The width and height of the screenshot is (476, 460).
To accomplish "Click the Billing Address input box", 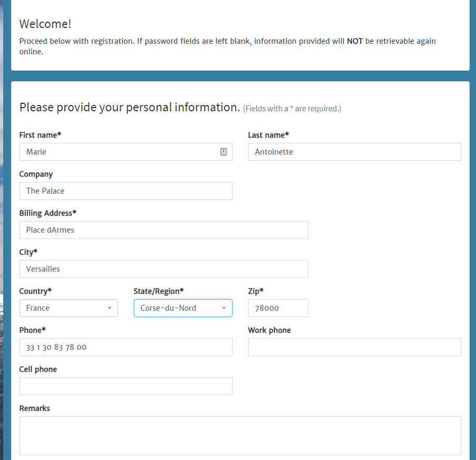I will coord(163,230).
